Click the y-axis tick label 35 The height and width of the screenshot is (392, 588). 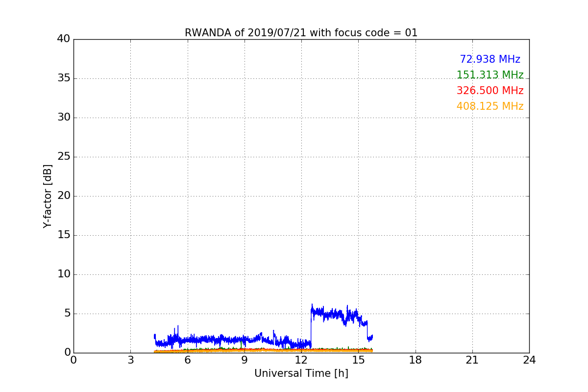[x=64, y=78]
